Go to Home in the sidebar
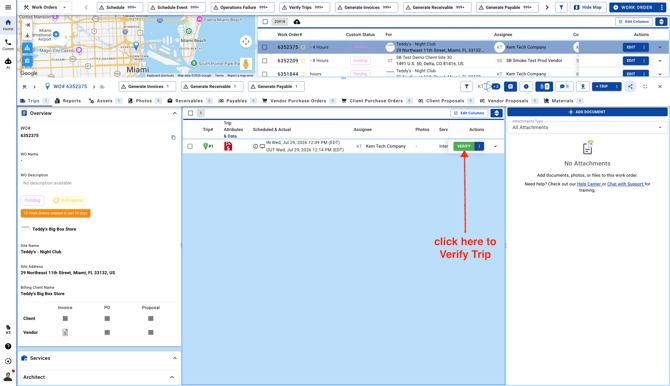Viewport: 670px width, 386px height. pos(8,25)
